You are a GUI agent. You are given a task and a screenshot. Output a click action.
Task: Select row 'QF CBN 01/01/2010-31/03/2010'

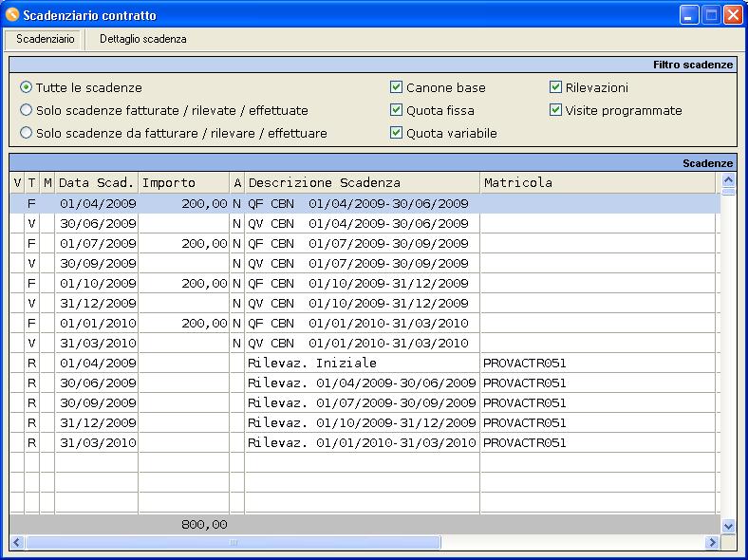(365, 324)
